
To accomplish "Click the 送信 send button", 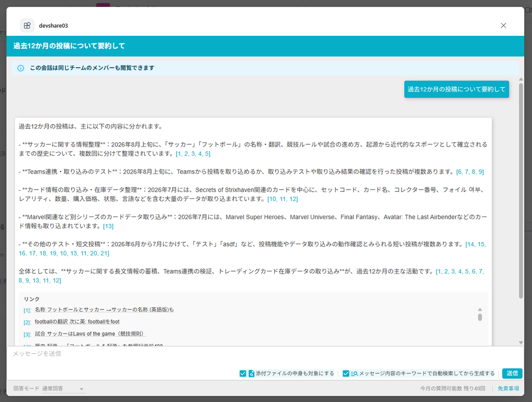I will [512, 373].
